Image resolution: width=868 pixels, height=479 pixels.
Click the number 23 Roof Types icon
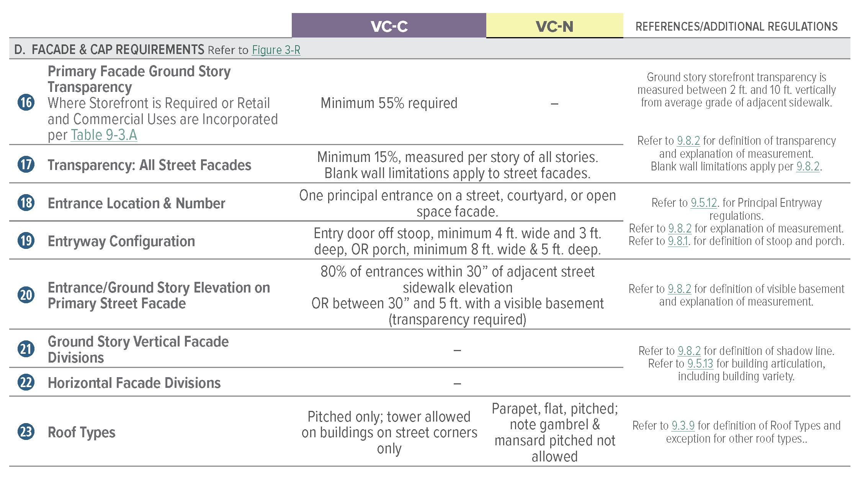pos(26,432)
